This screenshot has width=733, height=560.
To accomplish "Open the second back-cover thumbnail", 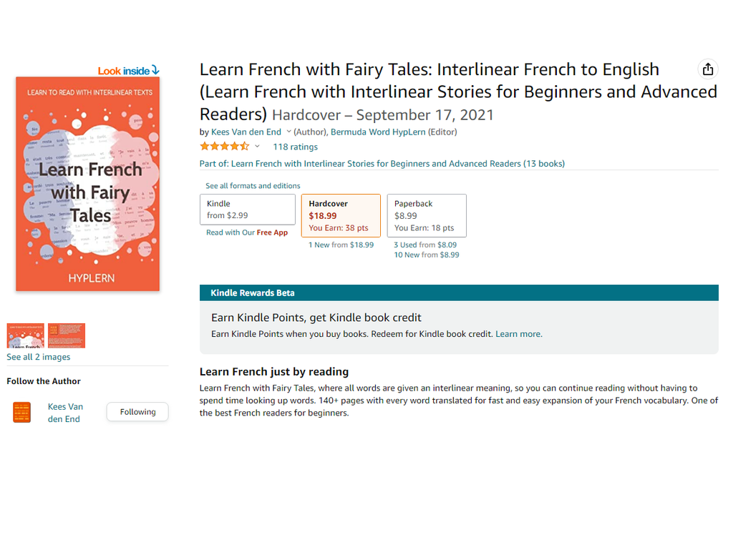I will click(x=67, y=335).
